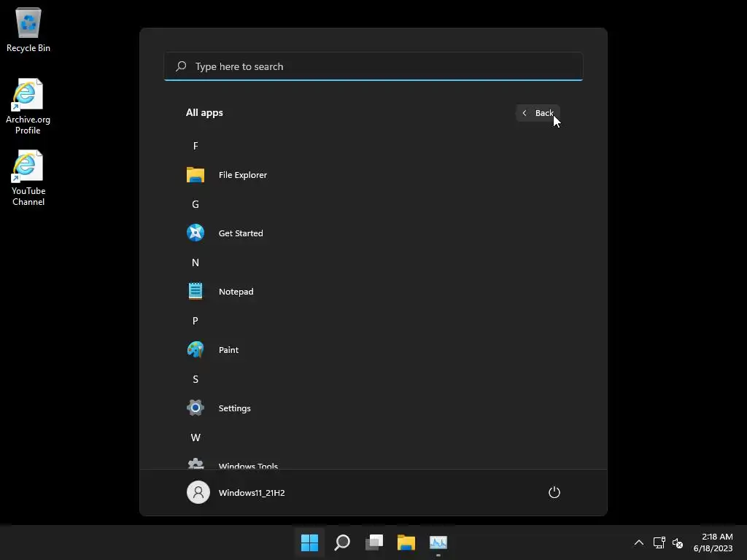Jump via the letter W header

tap(196, 437)
